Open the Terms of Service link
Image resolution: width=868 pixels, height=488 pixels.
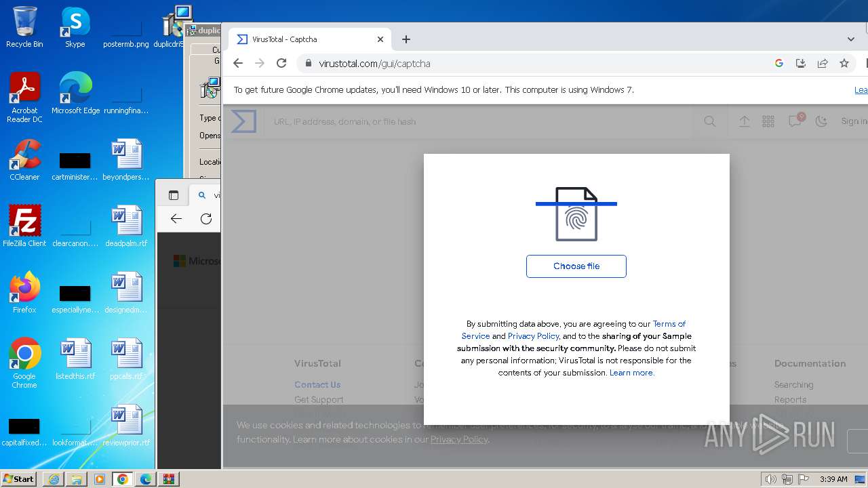[x=574, y=330]
